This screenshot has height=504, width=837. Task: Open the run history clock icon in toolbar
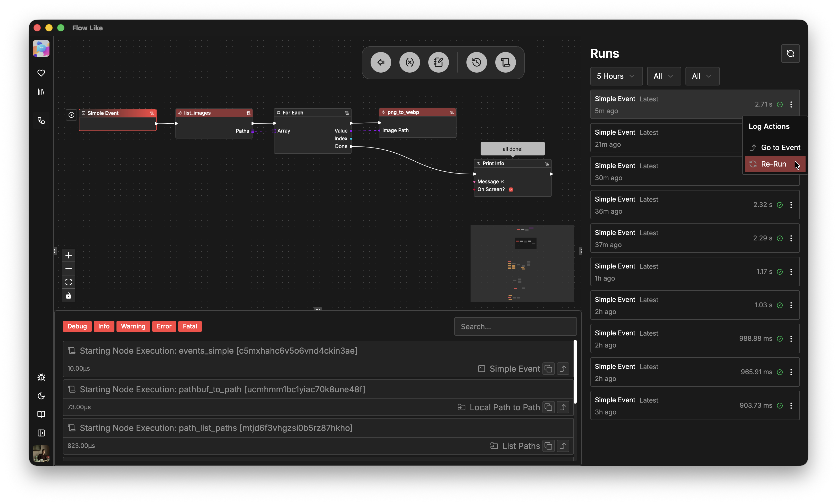476,62
